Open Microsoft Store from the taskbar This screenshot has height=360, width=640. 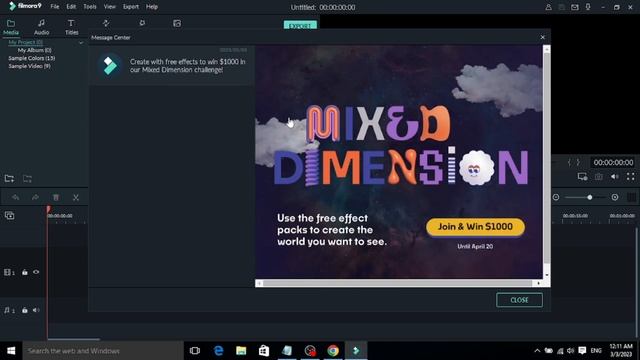pos(264,351)
